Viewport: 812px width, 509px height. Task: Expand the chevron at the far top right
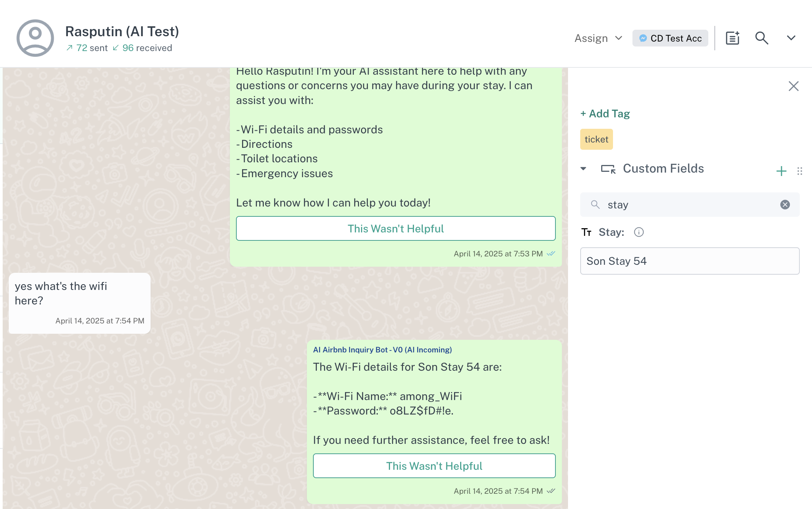[x=791, y=38]
